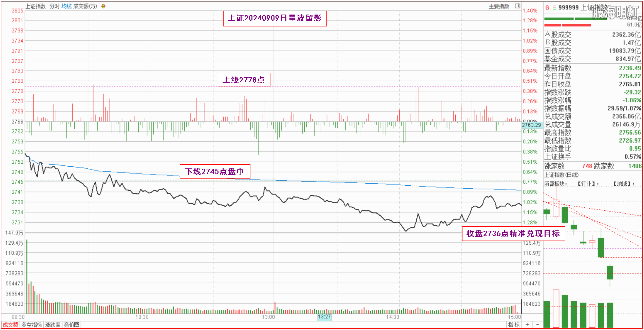Viewport: 644px width, 330px height.
Task: Click the 2763.29 price axis tag
Action: point(532,125)
